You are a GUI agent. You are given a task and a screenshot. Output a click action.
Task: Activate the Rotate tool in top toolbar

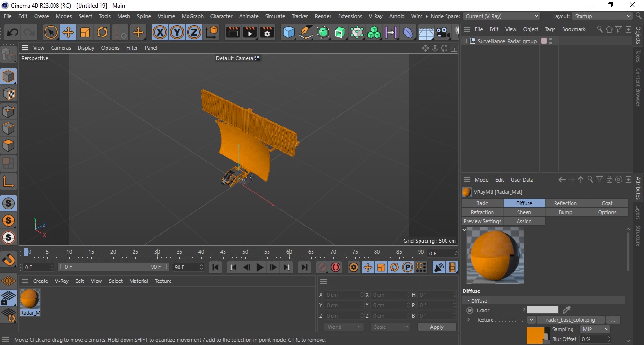click(x=102, y=33)
